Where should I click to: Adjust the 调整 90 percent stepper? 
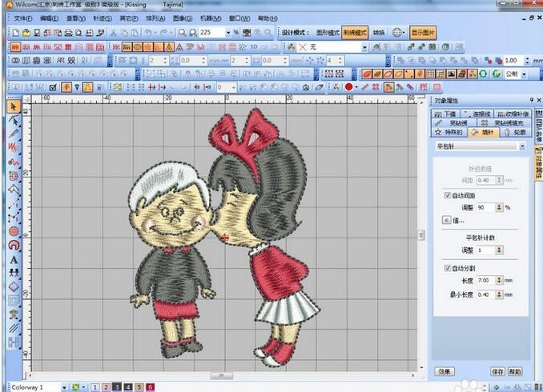pos(499,207)
